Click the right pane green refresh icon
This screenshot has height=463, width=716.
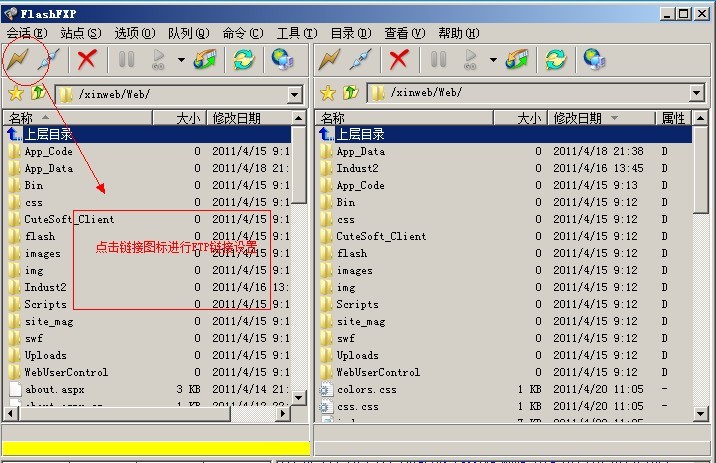tap(556, 59)
